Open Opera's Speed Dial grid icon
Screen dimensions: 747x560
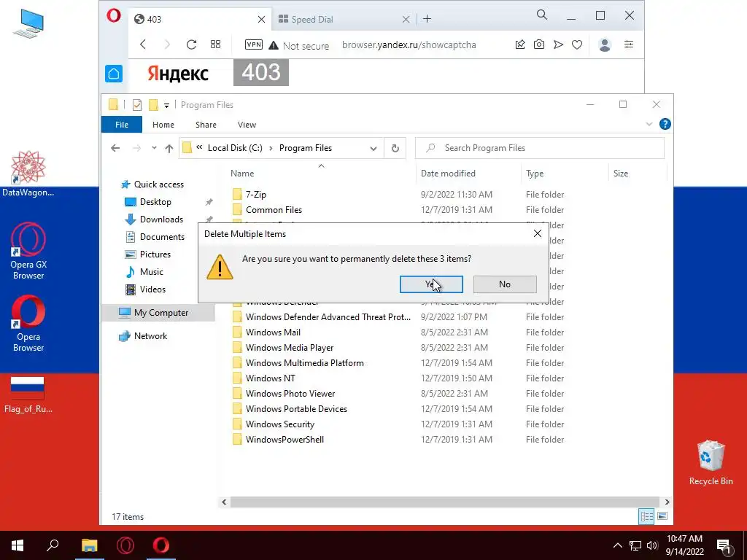[215, 44]
